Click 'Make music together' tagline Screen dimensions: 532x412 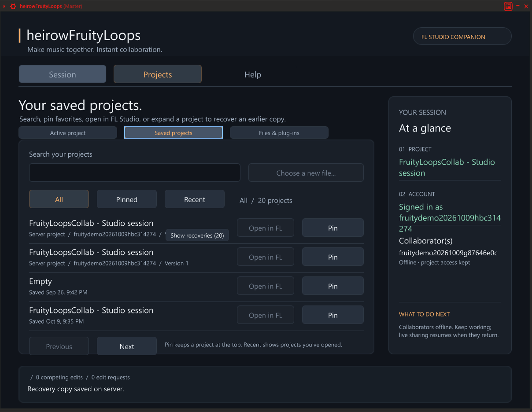95,50
